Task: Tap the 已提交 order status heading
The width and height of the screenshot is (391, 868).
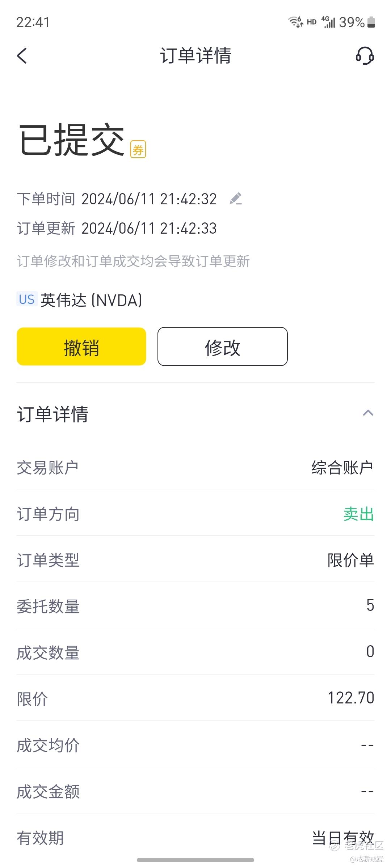Action: click(x=71, y=140)
